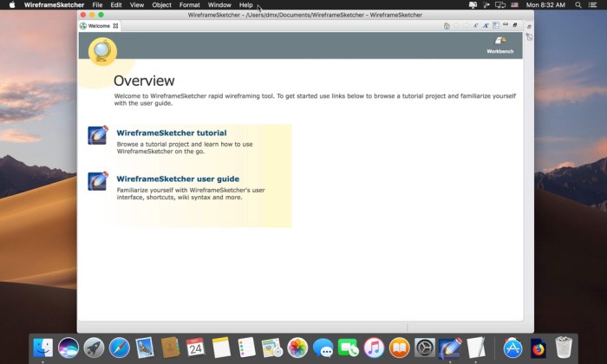
Task: Open the Apple menu
Action: click(12, 5)
